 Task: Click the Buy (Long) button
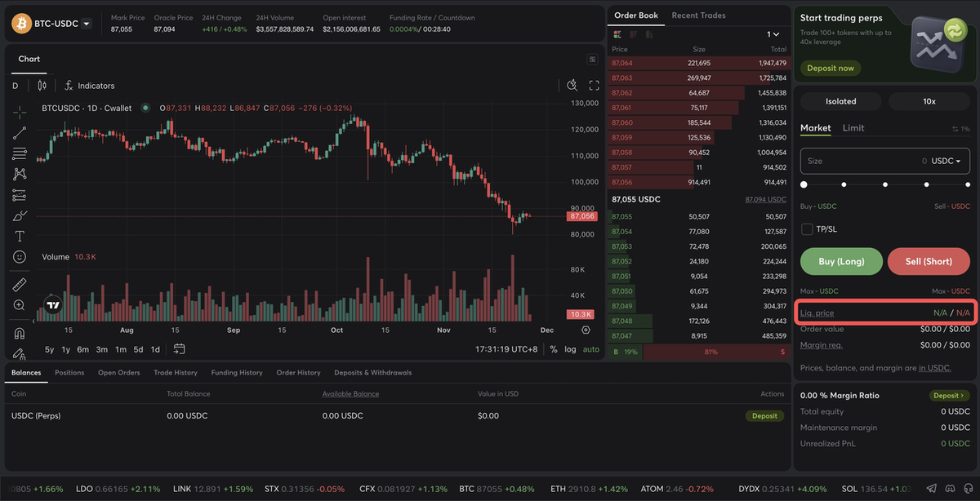[842, 261]
